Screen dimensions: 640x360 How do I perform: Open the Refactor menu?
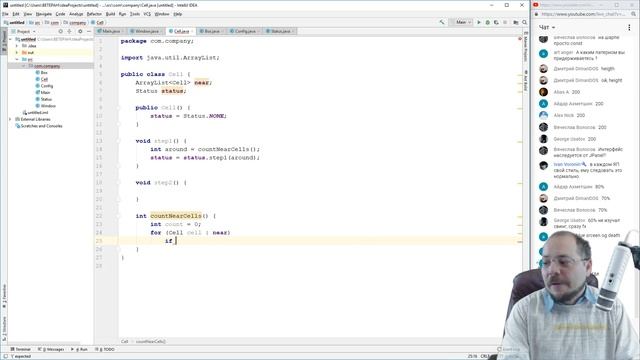[x=94, y=14]
